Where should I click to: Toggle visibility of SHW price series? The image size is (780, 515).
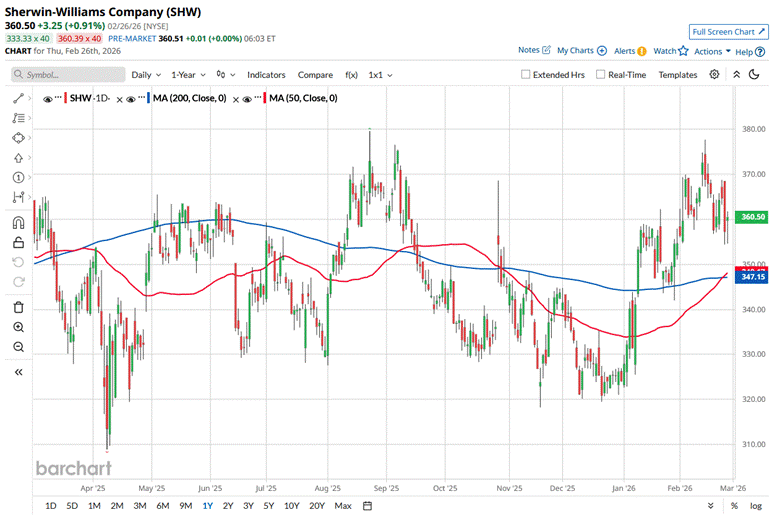point(48,100)
